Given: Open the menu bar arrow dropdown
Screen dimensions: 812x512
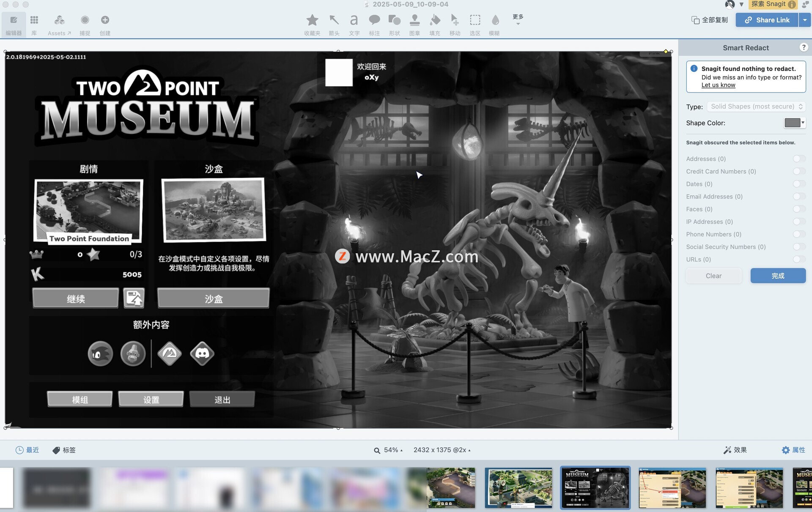Looking at the screenshot, I should pyautogui.click(x=741, y=4).
